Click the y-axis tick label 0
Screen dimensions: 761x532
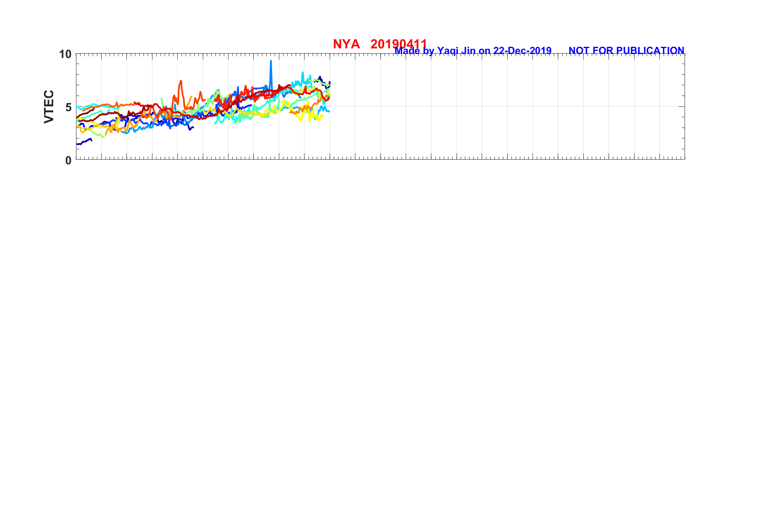(68, 160)
